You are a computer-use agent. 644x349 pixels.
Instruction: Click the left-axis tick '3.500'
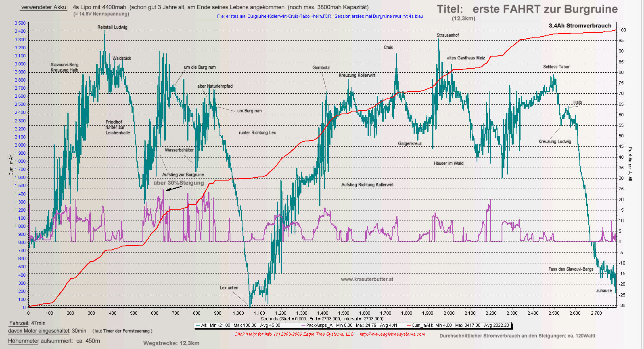pyautogui.click(x=20, y=23)
